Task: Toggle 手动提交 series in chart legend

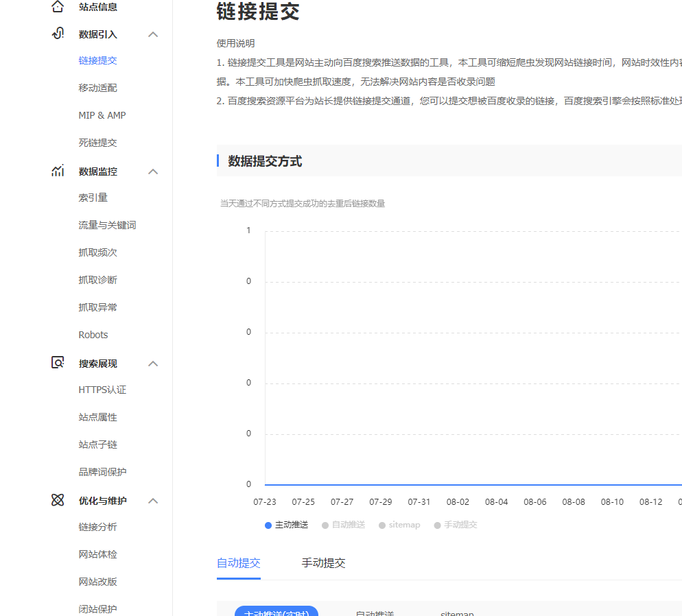Action: (455, 525)
